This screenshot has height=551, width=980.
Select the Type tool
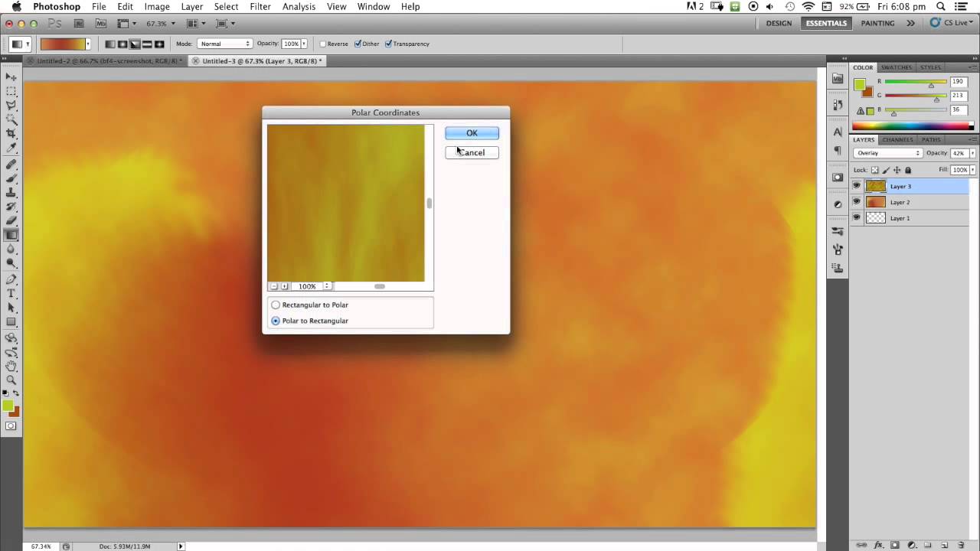pyautogui.click(x=11, y=293)
